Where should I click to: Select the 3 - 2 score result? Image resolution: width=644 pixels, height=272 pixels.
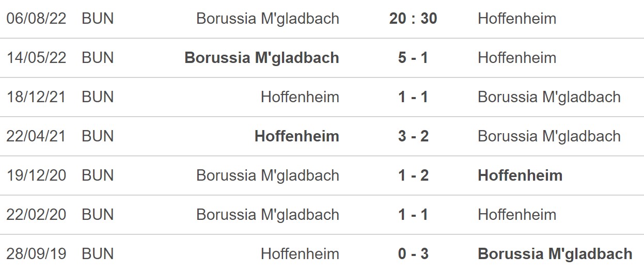click(x=413, y=136)
